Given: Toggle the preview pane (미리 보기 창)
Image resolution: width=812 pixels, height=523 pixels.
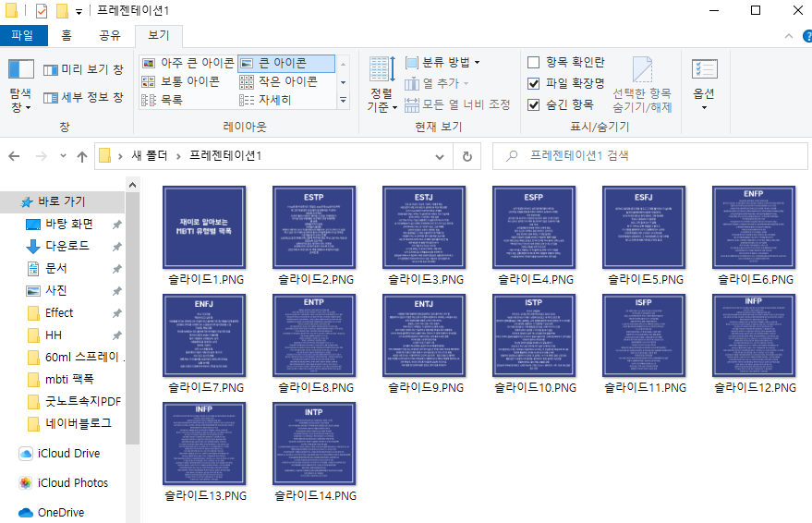Looking at the screenshot, I should [x=83, y=69].
